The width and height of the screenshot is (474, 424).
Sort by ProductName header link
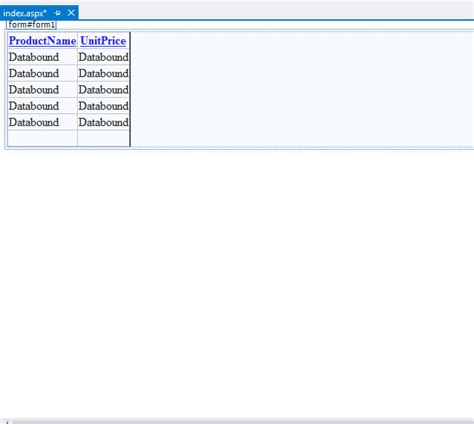(x=42, y=41)
